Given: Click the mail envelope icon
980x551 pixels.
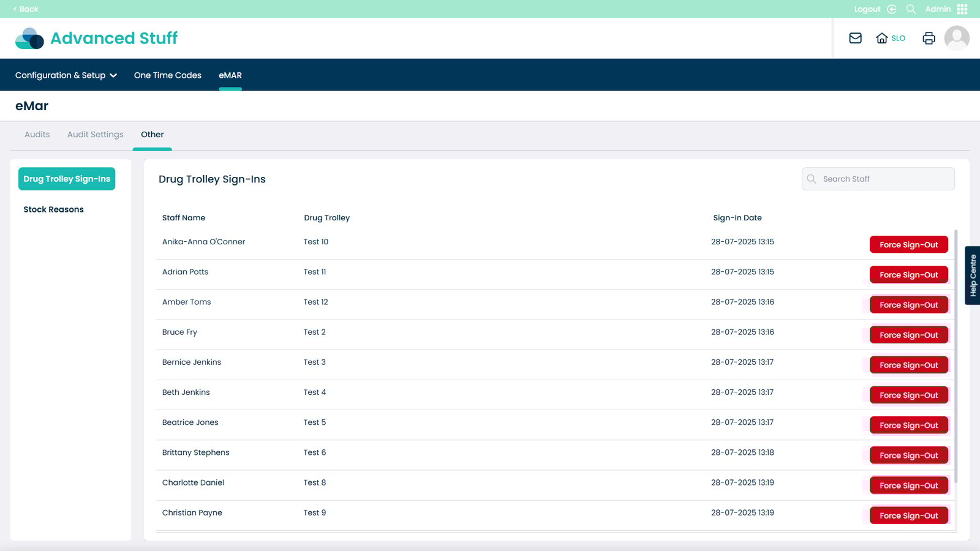Looking at the screenshot, I should pyautogui.click(x=855, y=38).
